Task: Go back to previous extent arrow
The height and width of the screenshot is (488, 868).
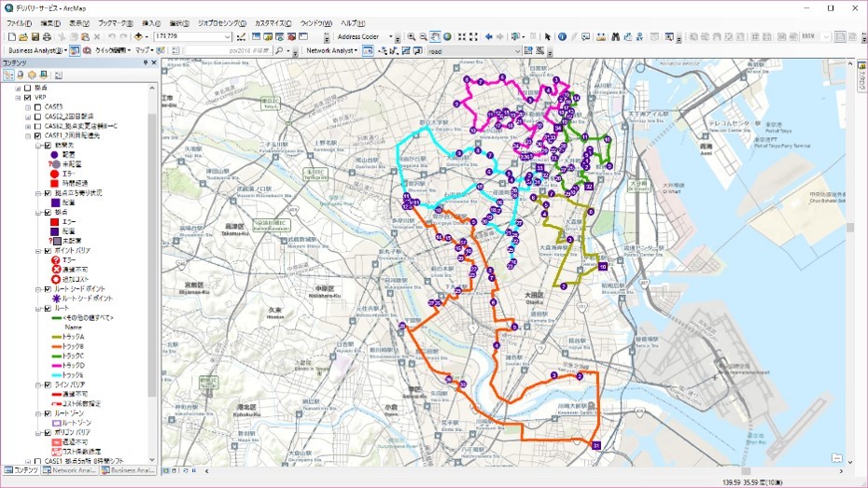Action: (488, 36)
